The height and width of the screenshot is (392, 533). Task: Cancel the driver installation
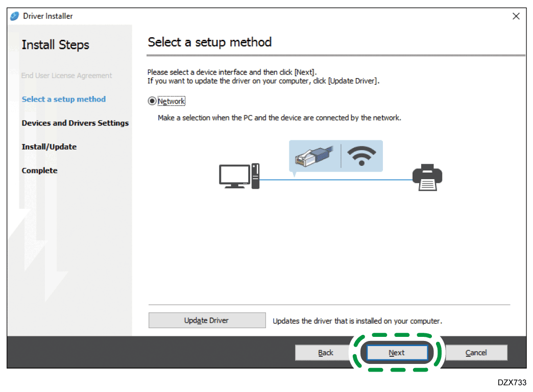(476, 353)
